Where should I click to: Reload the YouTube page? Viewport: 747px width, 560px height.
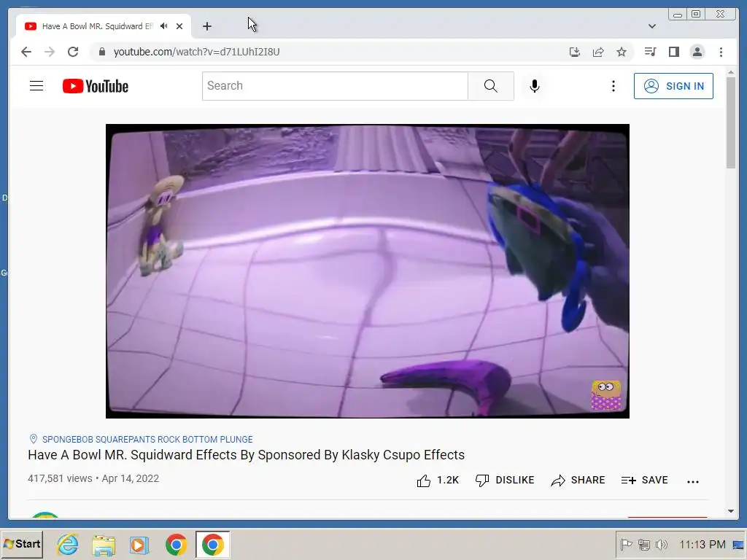point(73,52)
